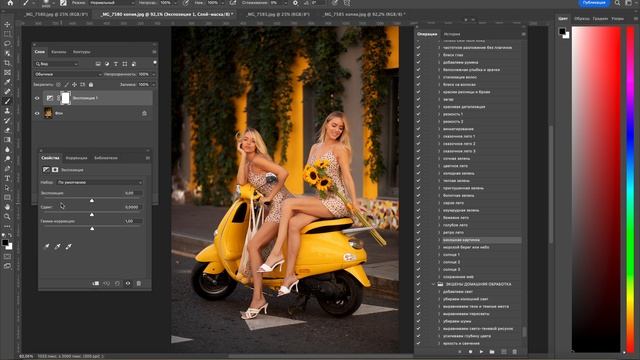This screenshot has width=640, height=360.
Task: Click lock position icon in Layers panel
Action: pos(74,84)
